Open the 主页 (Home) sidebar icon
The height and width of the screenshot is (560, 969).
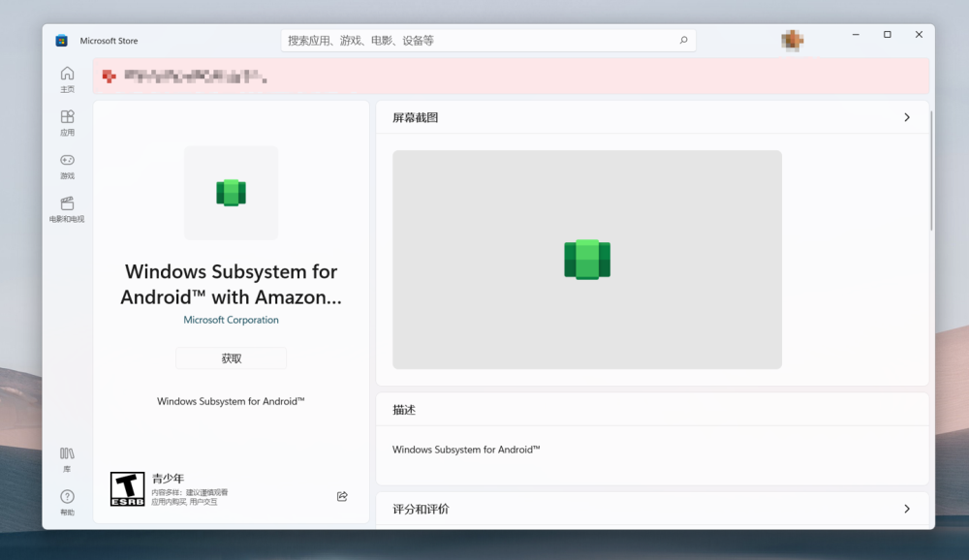[x=67, y=76]
